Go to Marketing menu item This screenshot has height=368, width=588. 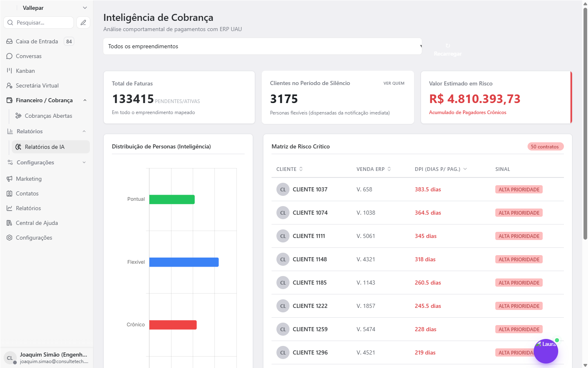coord(29,179)
